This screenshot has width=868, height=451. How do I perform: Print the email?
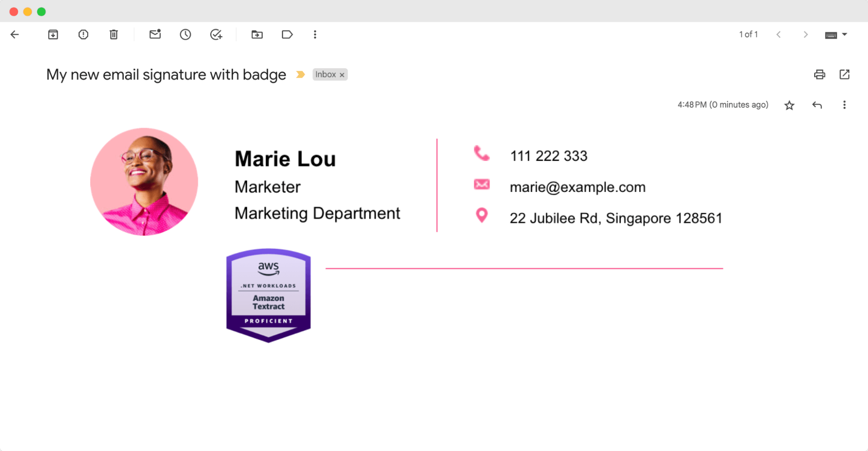(820, 75)
